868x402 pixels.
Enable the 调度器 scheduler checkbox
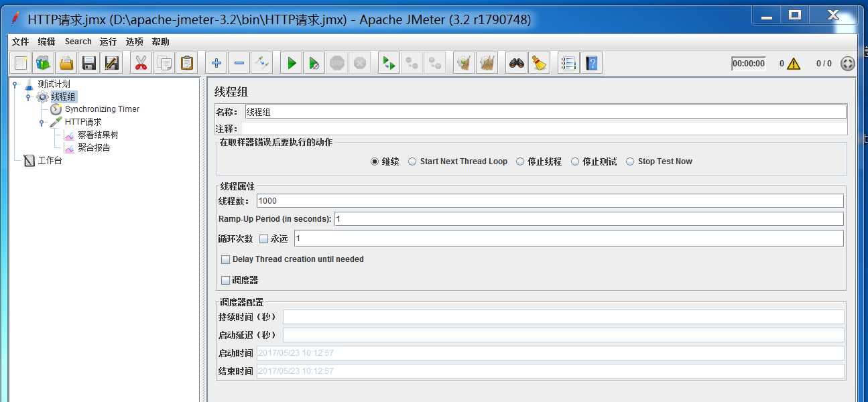point(225,280)
